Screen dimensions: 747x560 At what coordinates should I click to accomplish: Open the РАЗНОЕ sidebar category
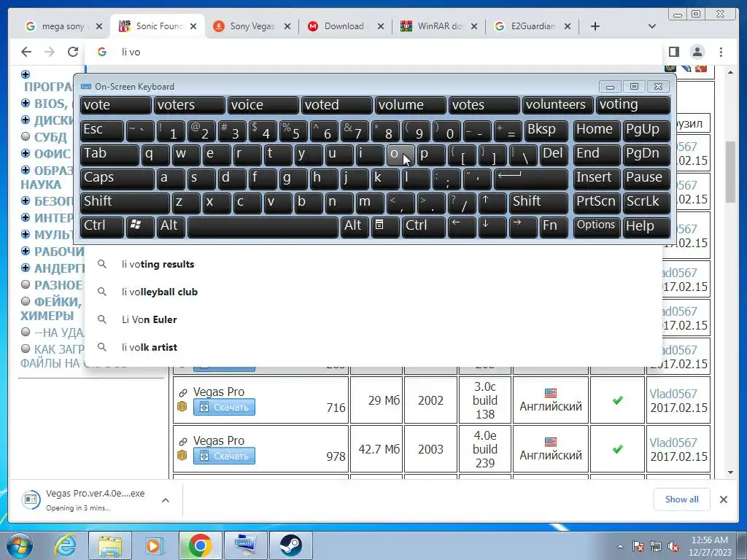(x=58, y=285)
